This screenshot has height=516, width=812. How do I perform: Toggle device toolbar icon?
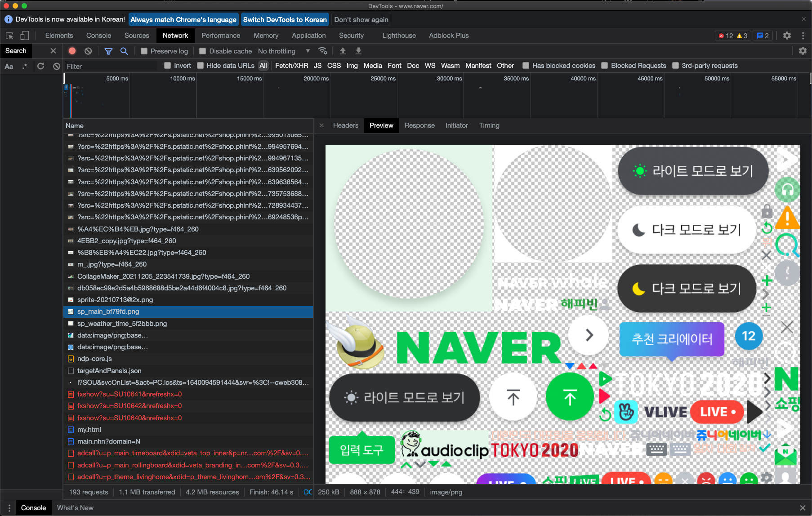pos(25,36)
